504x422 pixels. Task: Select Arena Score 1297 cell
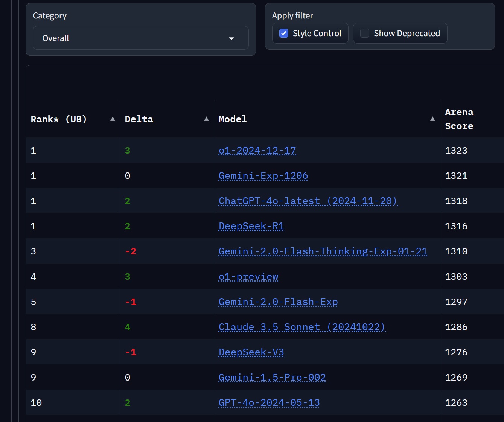coord(456,302)
